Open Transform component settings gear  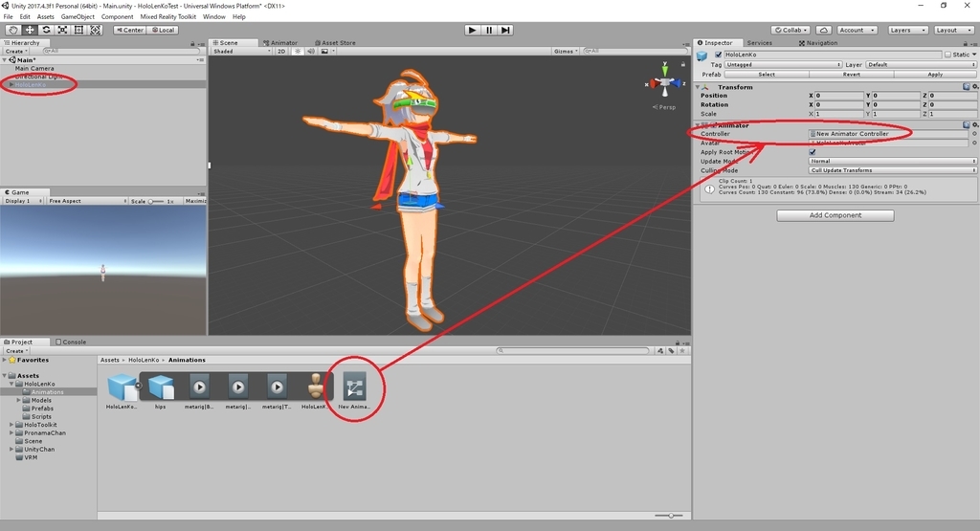pos(974,87)
